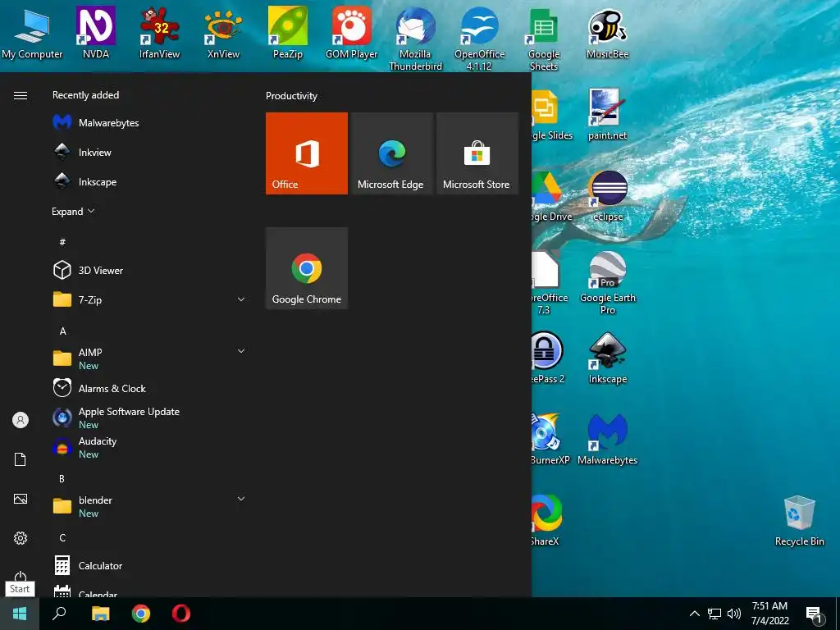Open Malwarebytes in Recently added list

(149, 123)
